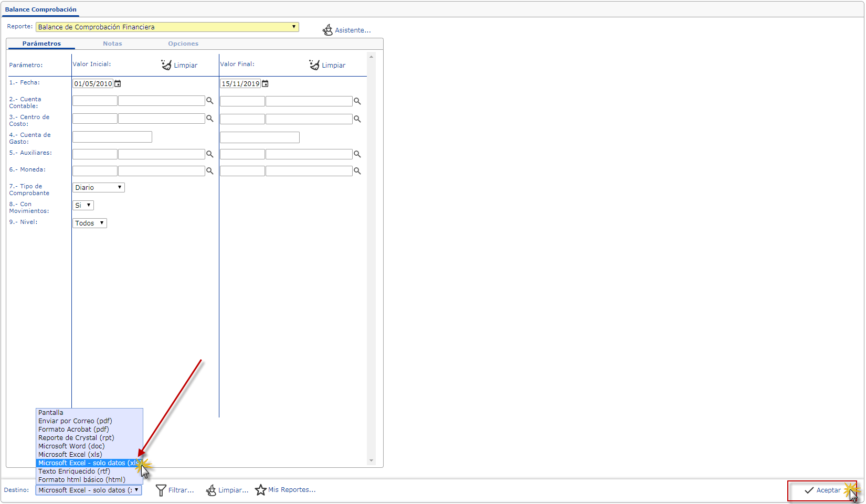Image resolution: width=866 pixels, height=504 pixels.
Task: Open the Reporte dropdown list
Action: pos(167,27)
